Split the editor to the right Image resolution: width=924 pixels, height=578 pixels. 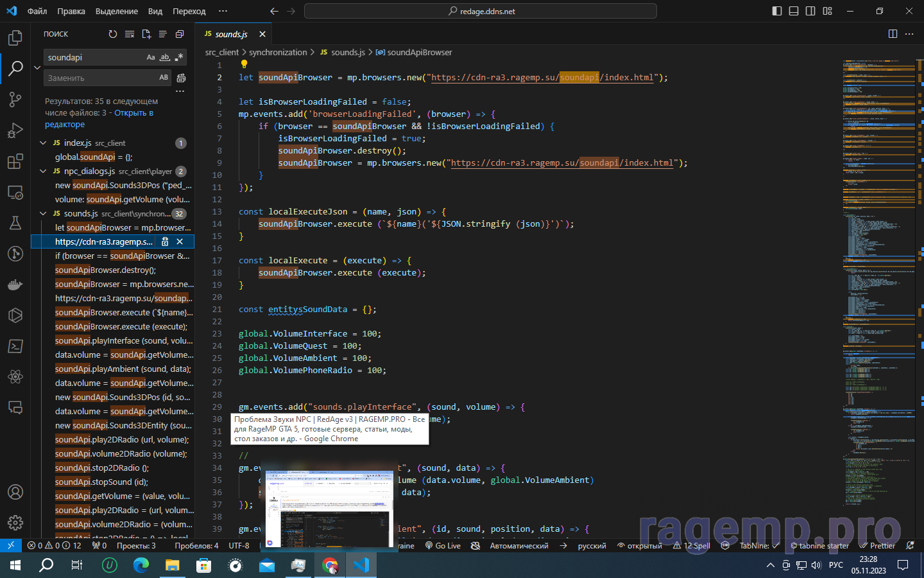pos(893,34)
